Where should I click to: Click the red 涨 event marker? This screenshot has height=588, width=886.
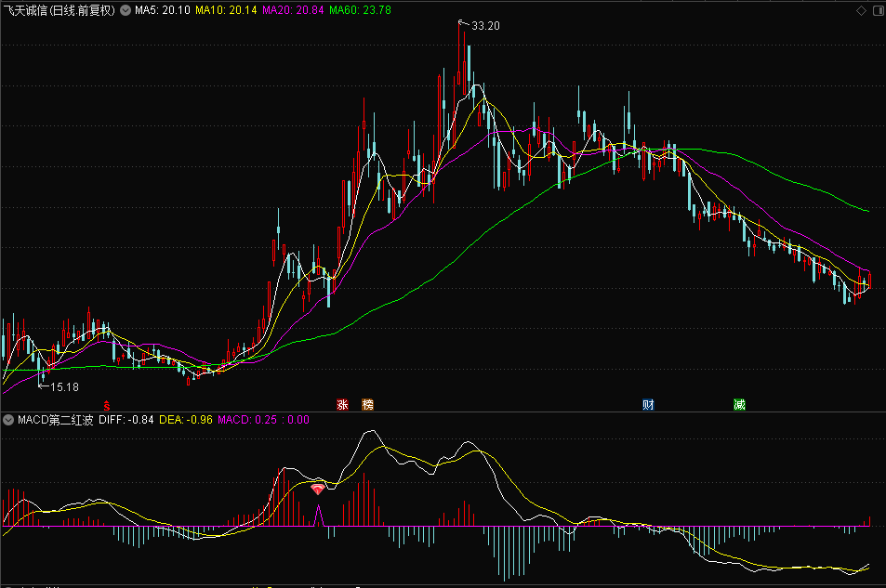pos(342,405)
